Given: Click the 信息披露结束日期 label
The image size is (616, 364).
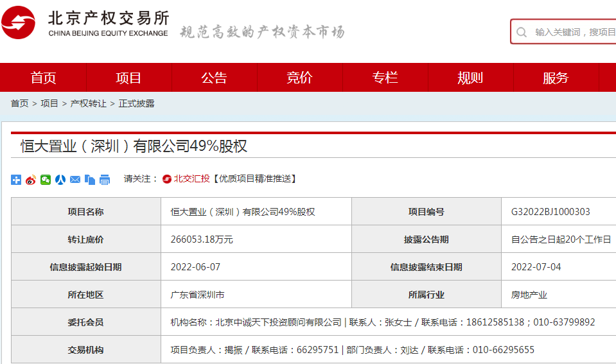Looking at the screenshot, I should click(x=427, y=268).
